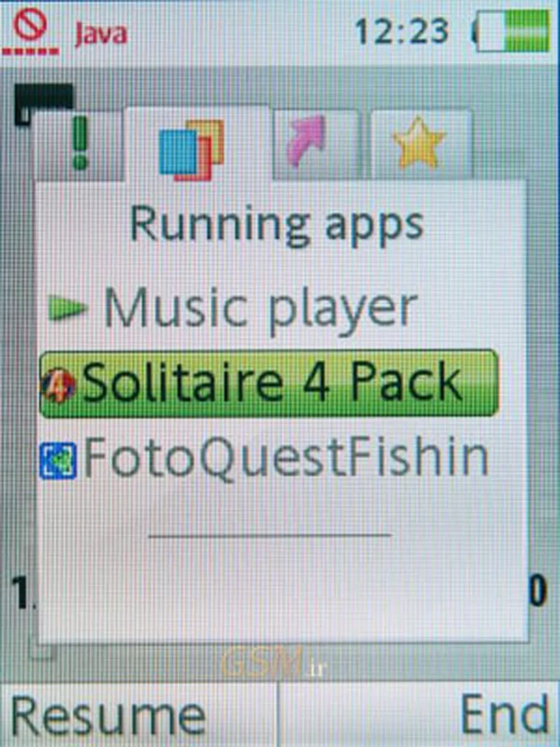Viewport: 560px width, 747px height.
Task: Open the yellow star favorites tab
Action: coord(420,143)
